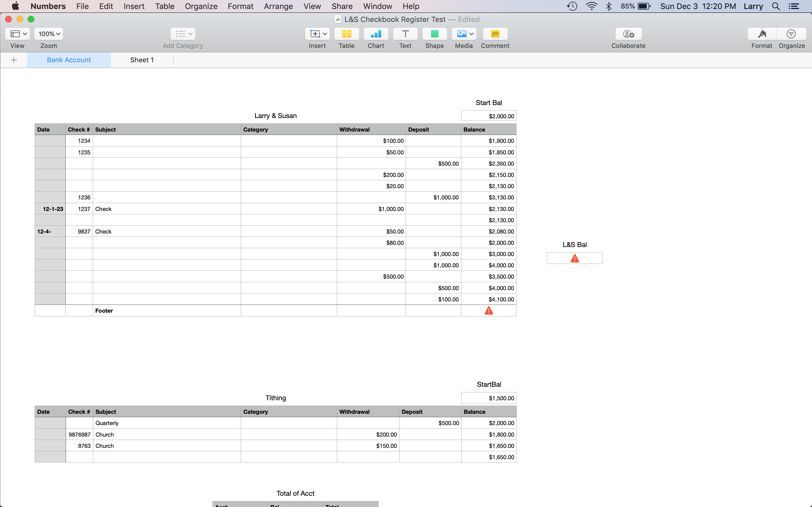Add a new sheet with plus button
The height and width of the screenshot is (507, 812).
pos(14,60)
